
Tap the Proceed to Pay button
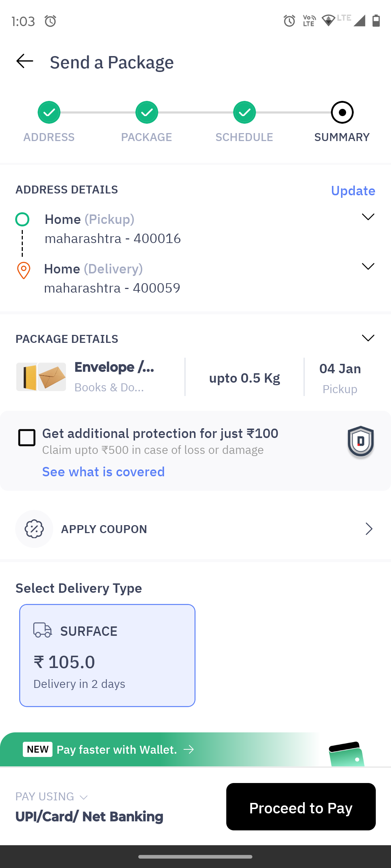point(301,807)
